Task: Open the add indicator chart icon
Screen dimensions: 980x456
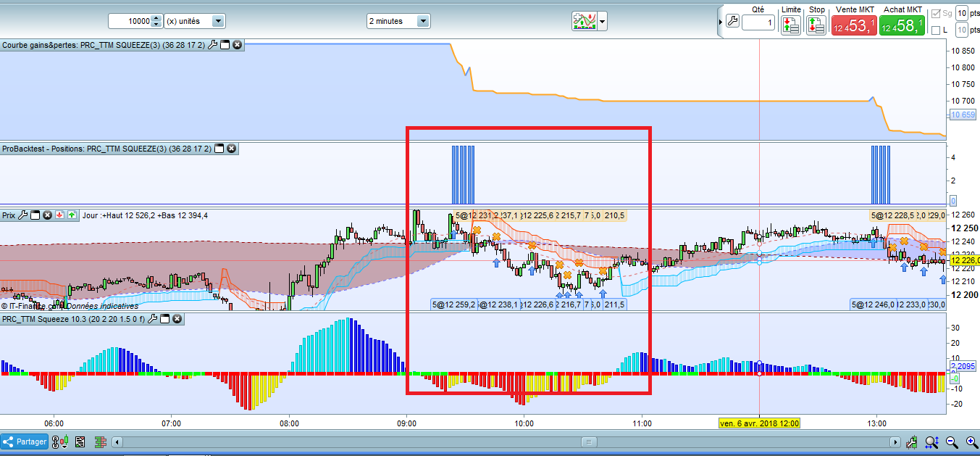Action: tap(584, 21)
